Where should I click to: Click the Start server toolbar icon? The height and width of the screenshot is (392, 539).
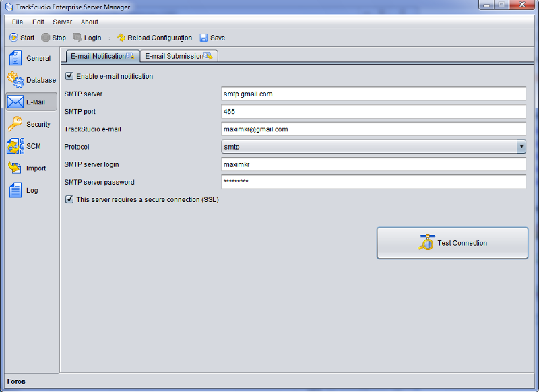[x=13, y=38]
